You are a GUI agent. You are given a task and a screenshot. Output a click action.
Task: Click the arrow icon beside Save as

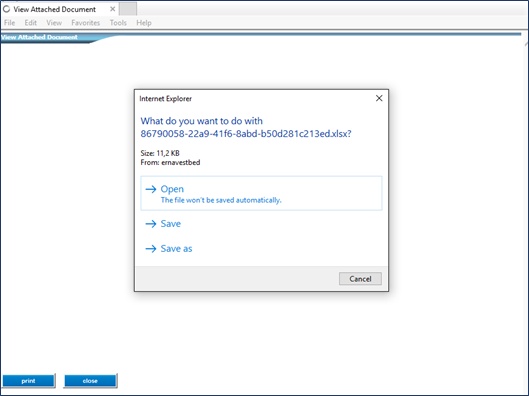(x=151, y=249)
